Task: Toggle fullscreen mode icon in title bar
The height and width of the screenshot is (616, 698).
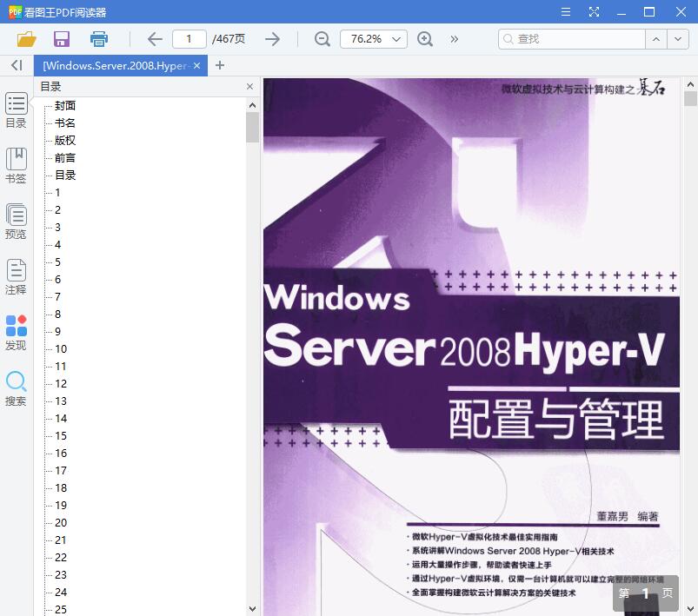Action: click(594, 11)
